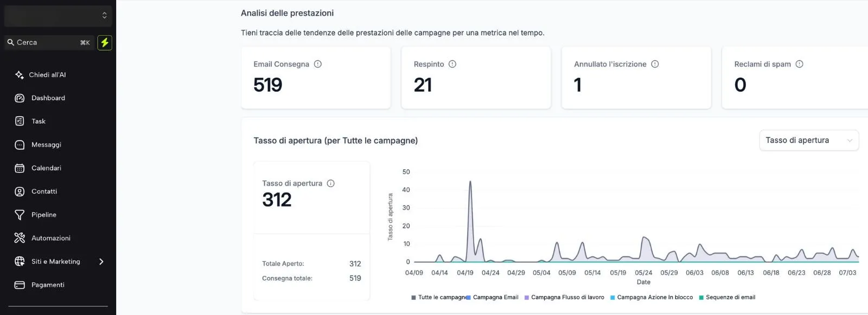
Task: Open the account switcher at sidebar top
Action: pos(58,16)
